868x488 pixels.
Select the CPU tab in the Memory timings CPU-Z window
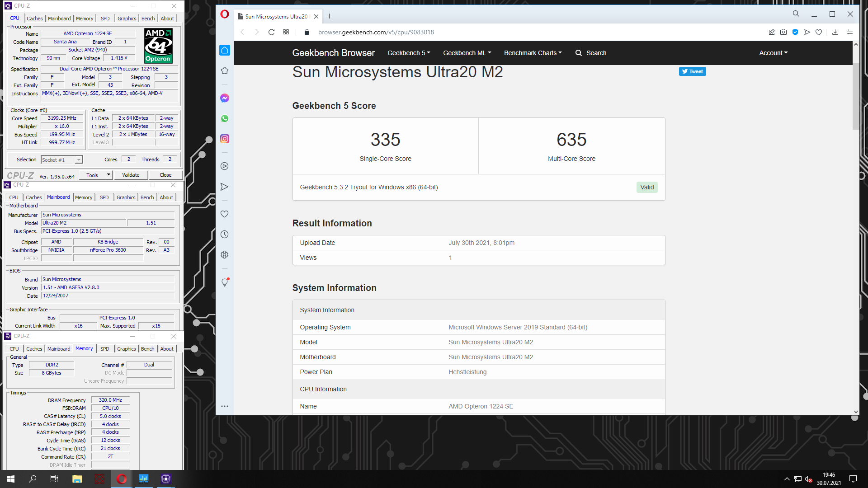pyautogui.click(x=14, y=349)
